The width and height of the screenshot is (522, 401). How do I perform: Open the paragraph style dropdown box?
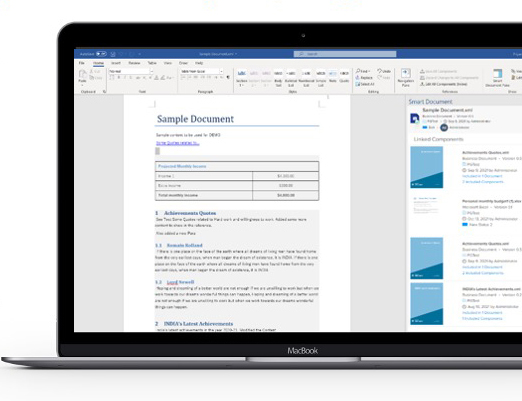201,71
